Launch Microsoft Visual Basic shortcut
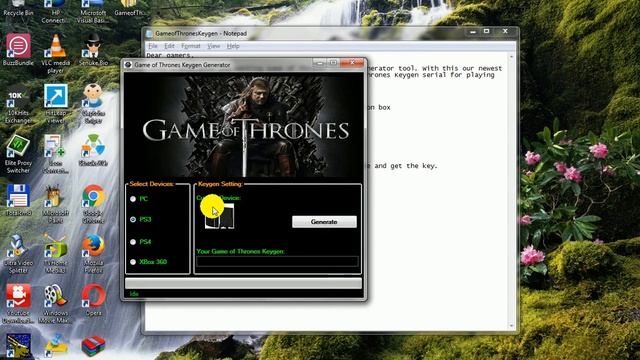Image resolution: width=640 pixels, height=360 pixels. click(x=93, y=11)
